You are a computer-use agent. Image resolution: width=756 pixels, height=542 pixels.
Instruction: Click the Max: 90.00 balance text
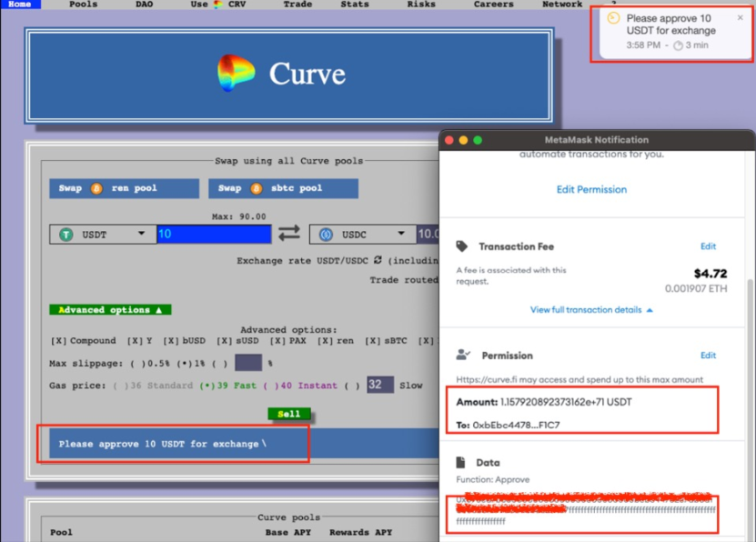pos(238,216)
